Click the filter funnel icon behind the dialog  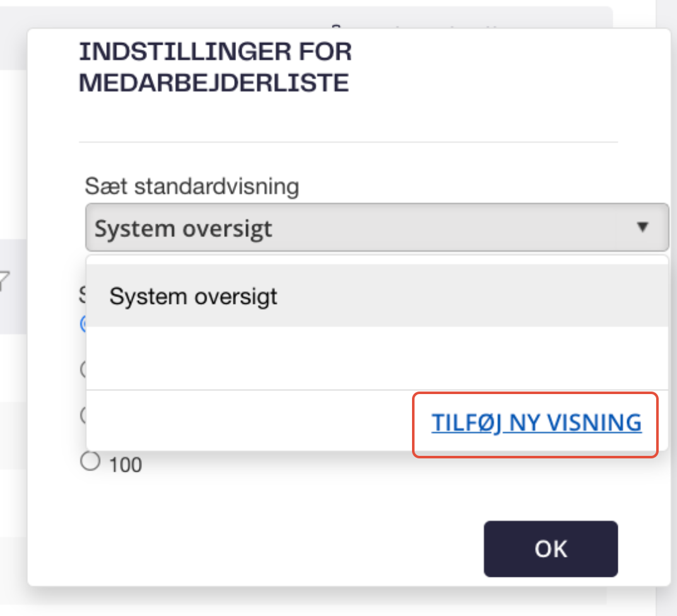pyautogui.click(x=4, y=281)
